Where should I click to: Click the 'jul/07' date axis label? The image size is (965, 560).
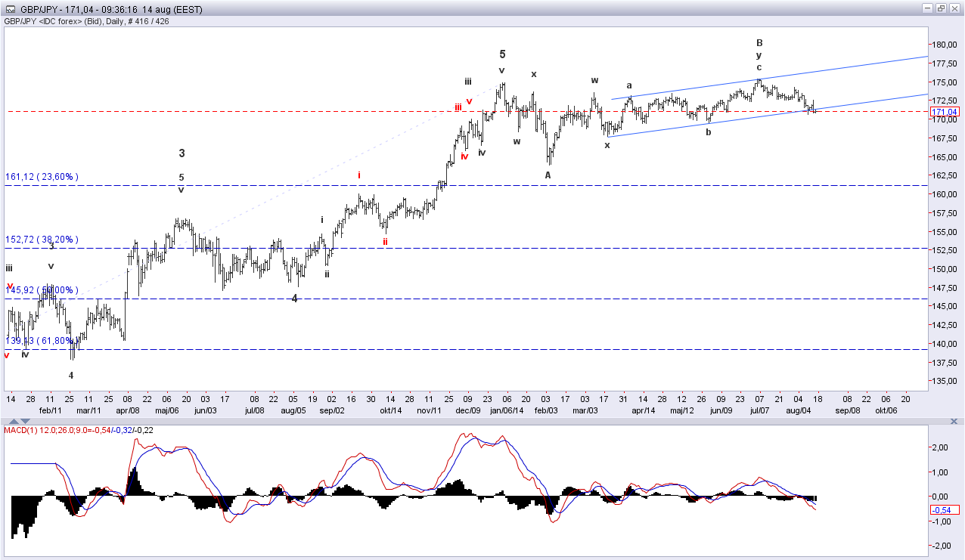coord(759,410)
